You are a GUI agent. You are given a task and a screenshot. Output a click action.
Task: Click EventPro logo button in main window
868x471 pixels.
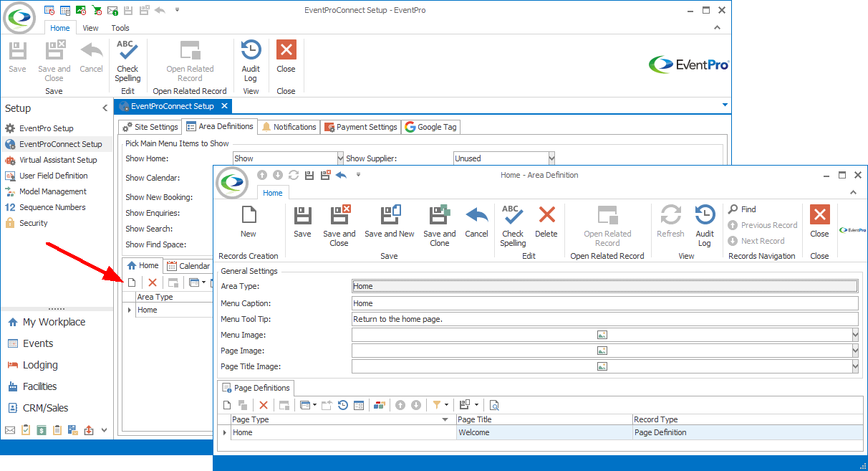(x=19, y=19)
